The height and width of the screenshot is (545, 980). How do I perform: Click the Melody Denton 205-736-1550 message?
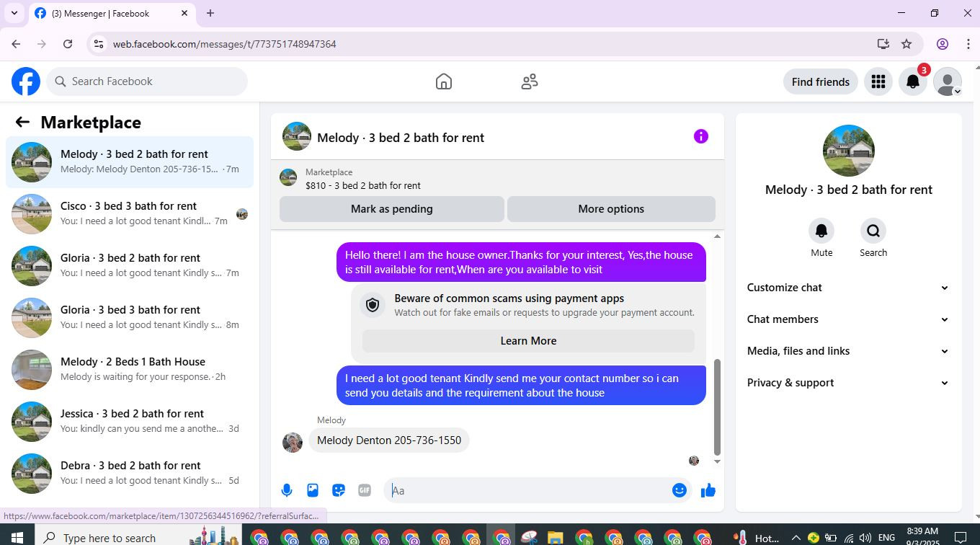[x=389, y=440]
